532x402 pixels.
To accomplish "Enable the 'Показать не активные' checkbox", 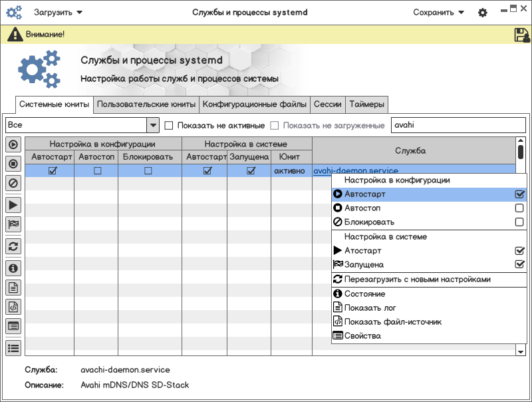I will point(169,125).
